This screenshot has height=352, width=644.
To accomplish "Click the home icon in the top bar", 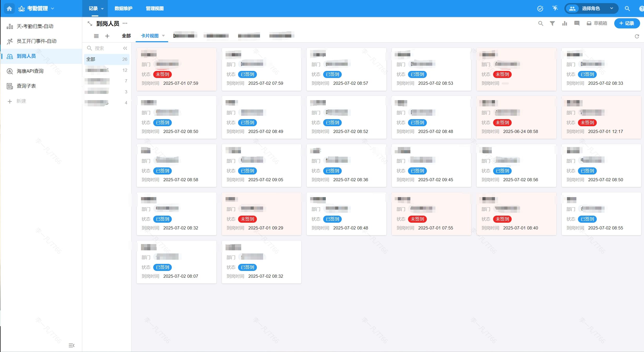I will [9, 9].
